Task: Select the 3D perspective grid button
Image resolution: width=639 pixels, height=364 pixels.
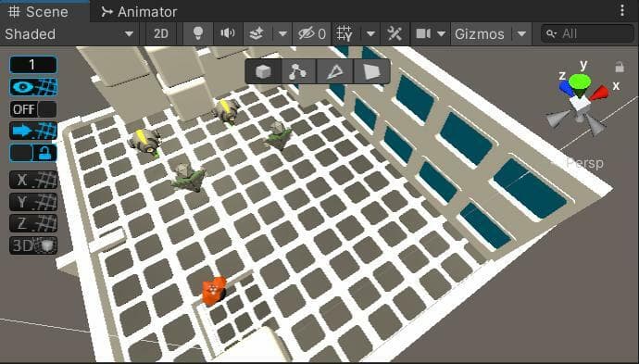Action: click(33, 245)
